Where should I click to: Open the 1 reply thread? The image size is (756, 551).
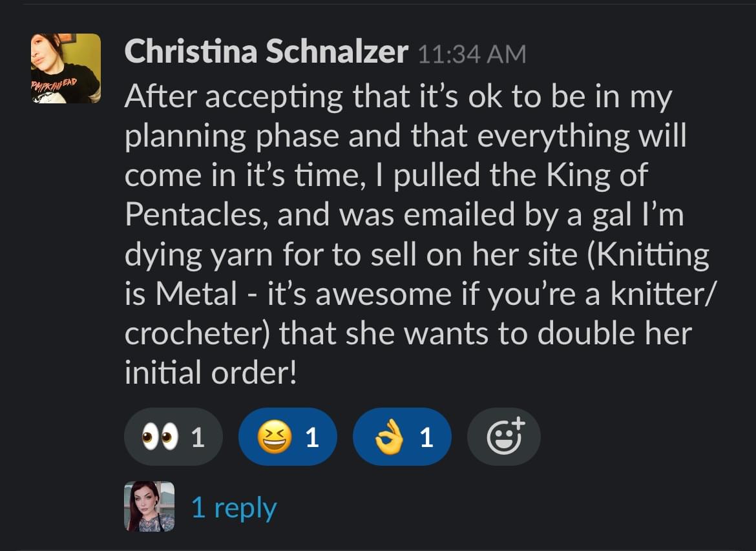234,507
